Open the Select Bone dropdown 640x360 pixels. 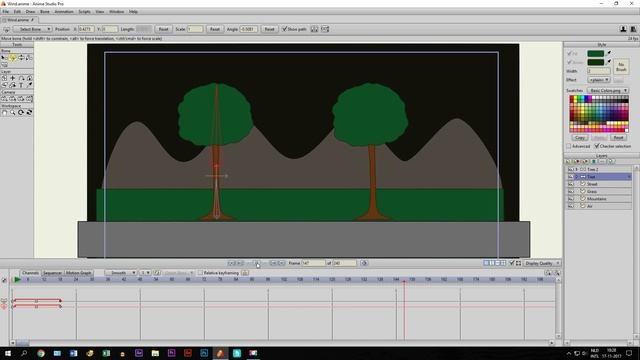(33, 29)
